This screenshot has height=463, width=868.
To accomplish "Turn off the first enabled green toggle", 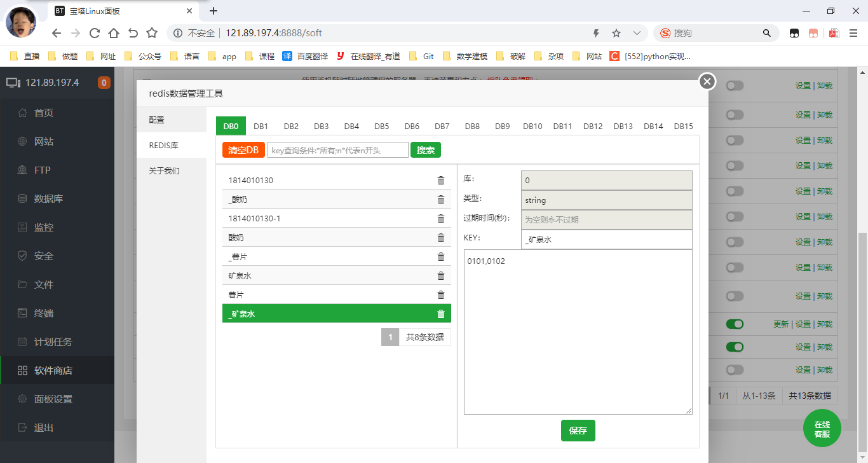I will (x=735, y=324).
